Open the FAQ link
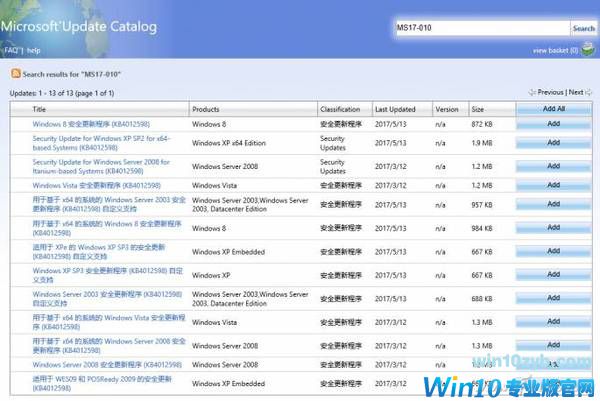 click(11, 49)
